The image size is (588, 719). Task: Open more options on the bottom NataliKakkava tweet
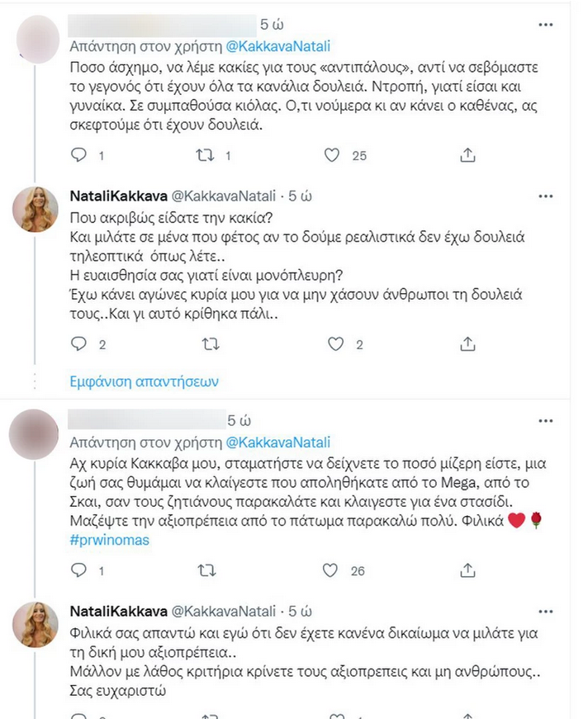[545, 611]
